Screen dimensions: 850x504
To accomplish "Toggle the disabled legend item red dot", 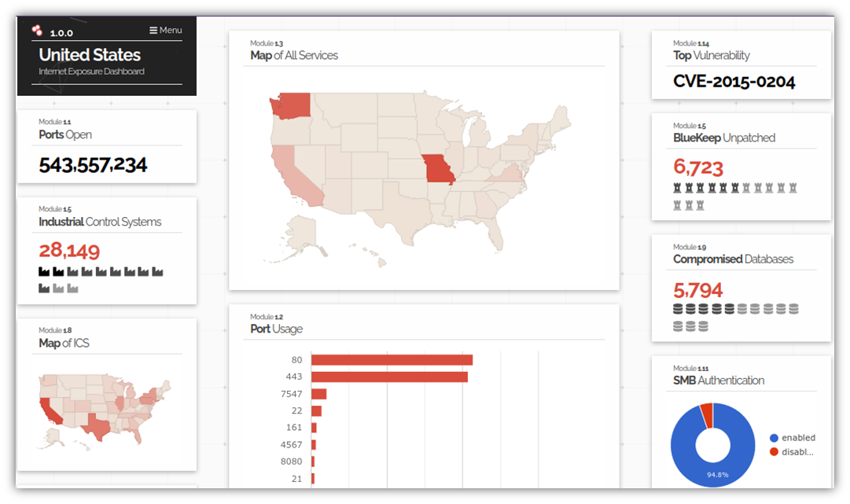I will pos(774,452).
